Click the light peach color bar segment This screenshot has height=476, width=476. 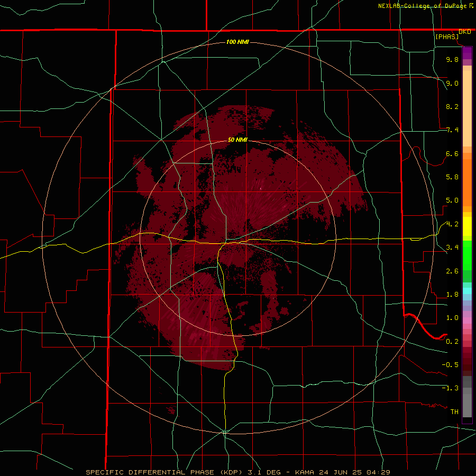[467, 108]
